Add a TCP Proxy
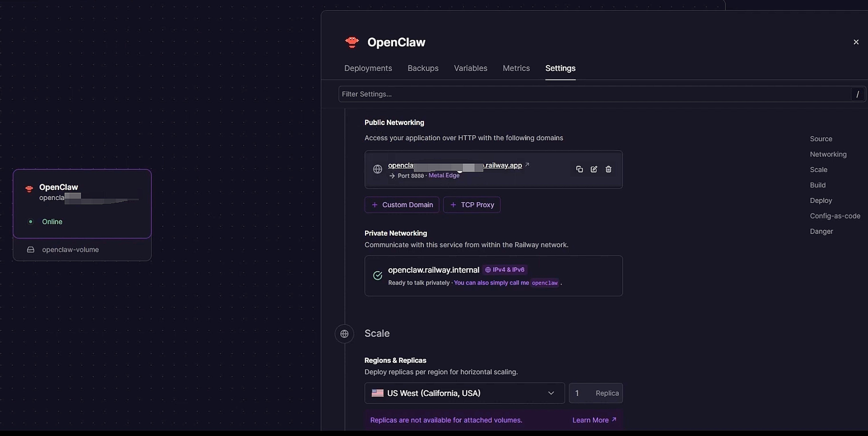The image size is (868, 436). click(x=472, y=205)
